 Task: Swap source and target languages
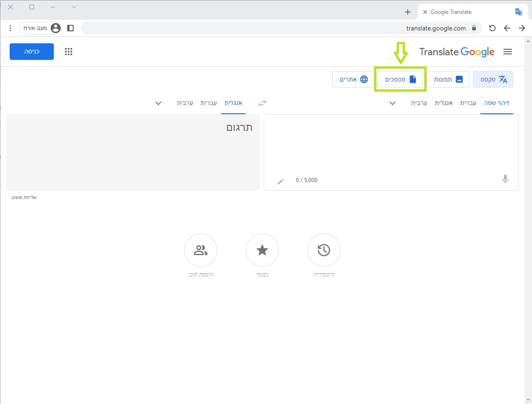[262, 103]
